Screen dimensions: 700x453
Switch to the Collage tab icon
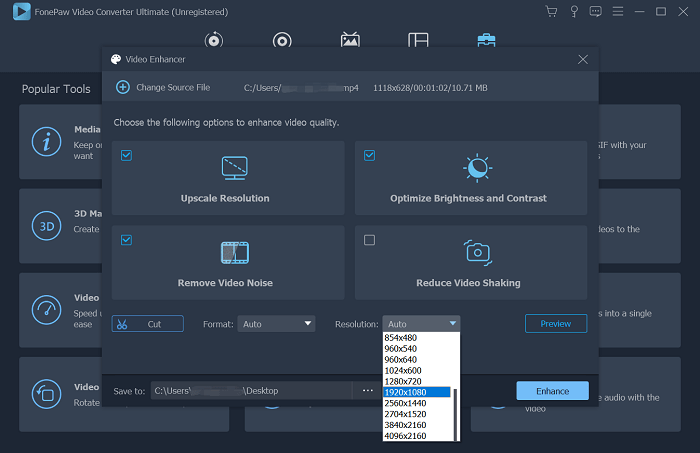(418, 40)
